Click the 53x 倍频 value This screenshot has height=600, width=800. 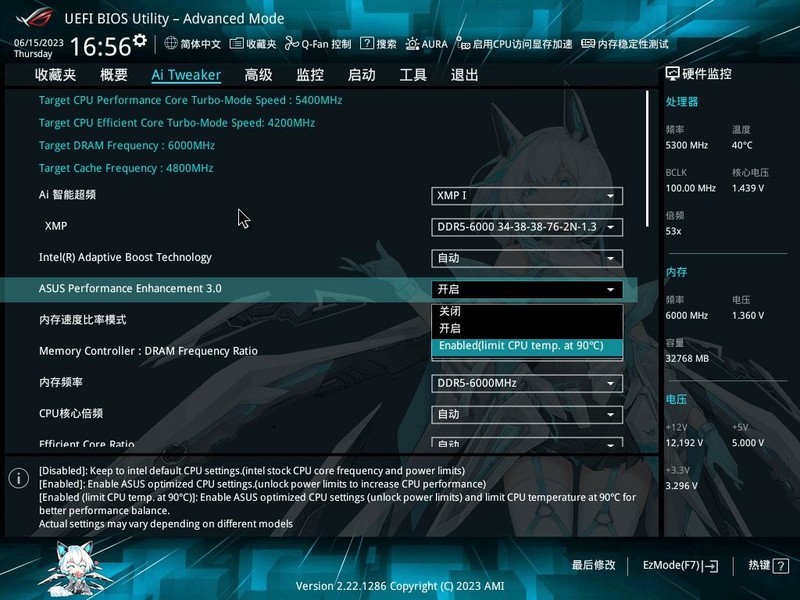[x=673, y=231]
